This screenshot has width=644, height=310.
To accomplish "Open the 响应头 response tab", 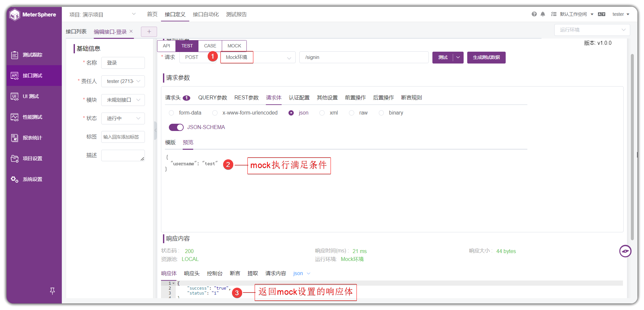I will (192, 273).
